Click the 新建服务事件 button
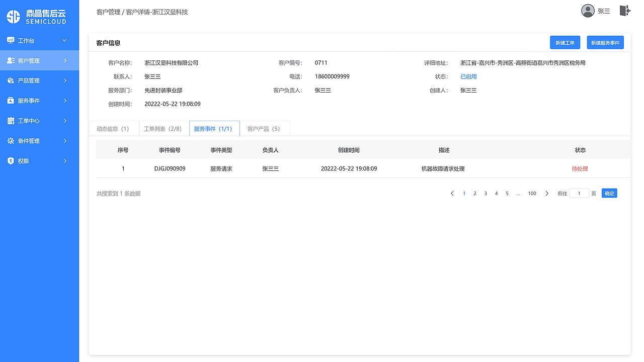Screen dimensions: 644x362 point(605,42)
